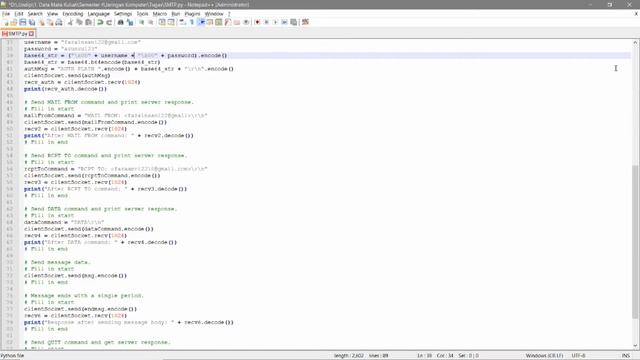This screenshot has width=640, height=360.
Task: Zoom out using toolbar icon
Action: coord(151,22)
